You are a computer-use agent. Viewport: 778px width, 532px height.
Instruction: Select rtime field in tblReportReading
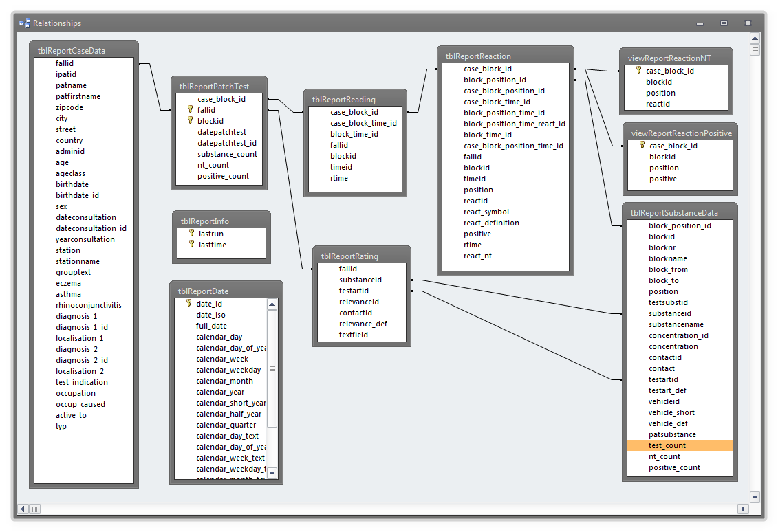click(339, 178)
